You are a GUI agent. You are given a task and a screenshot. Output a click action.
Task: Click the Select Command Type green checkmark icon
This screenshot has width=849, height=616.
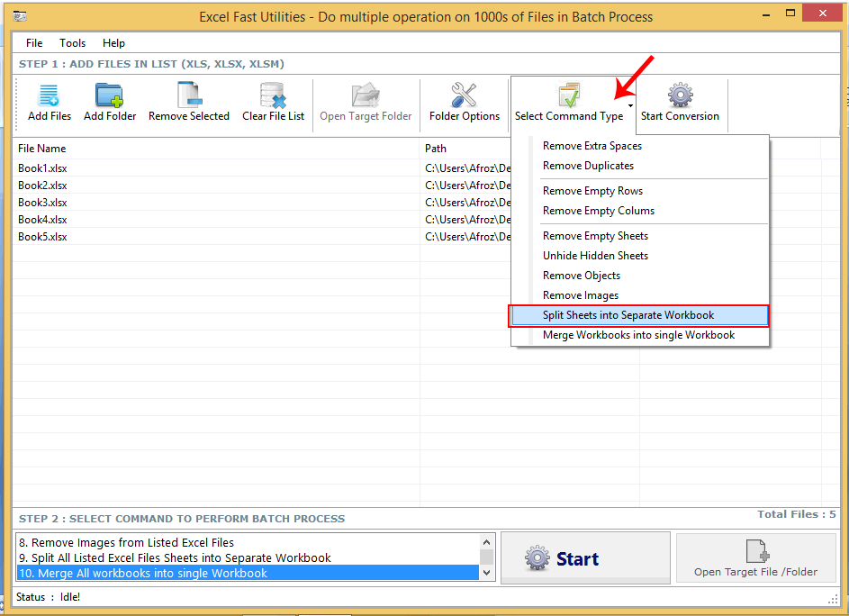click(x=569, y=94)
